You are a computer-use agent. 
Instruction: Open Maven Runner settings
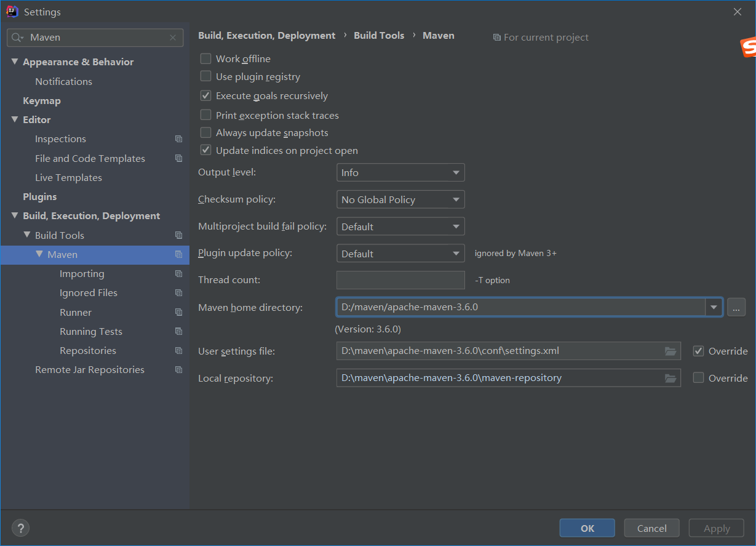coord(76,312)
